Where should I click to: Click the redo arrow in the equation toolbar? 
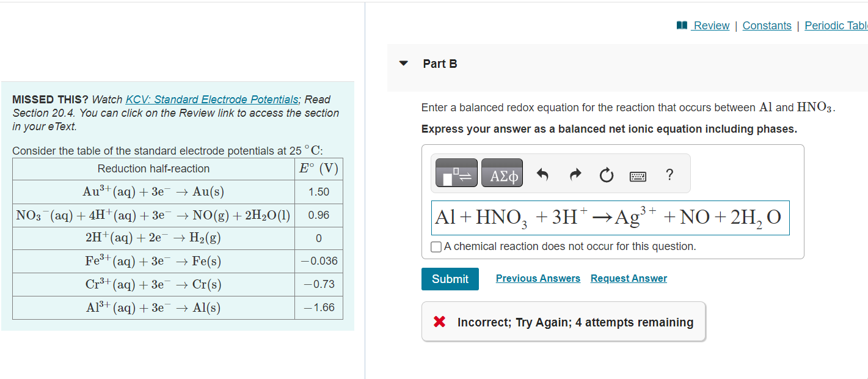click(x=574, y=173)
